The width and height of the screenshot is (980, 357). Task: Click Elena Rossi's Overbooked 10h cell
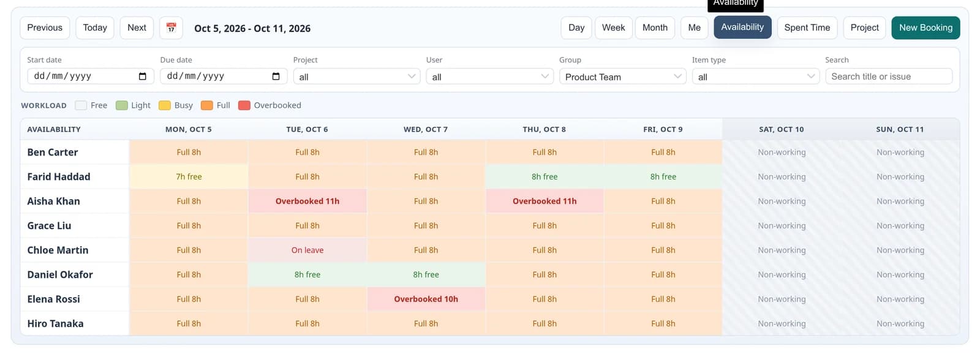pos(426,299)
